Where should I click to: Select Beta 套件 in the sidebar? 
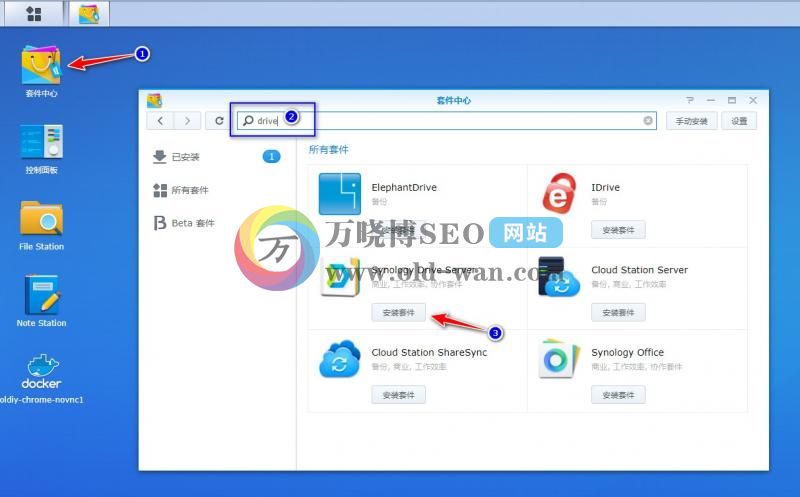(x=217, y=223)
